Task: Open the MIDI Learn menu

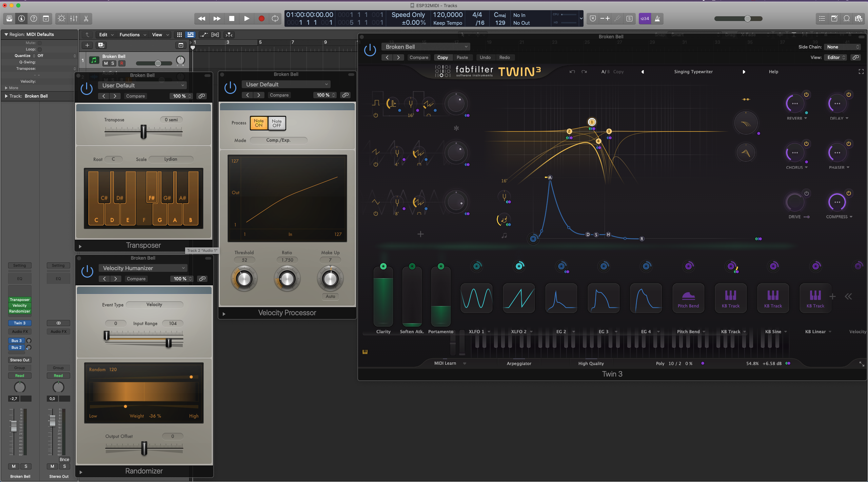Action: pyautogui.click(x=450, y=363)
